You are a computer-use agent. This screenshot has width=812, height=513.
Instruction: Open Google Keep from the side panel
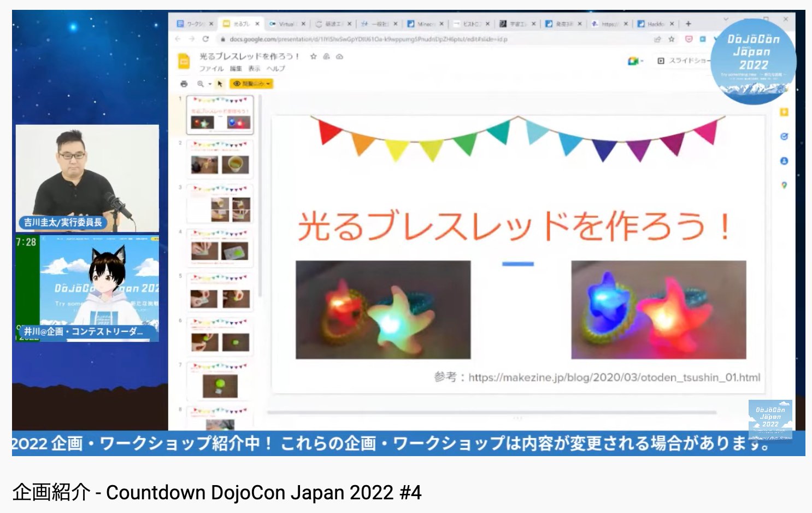784,112
